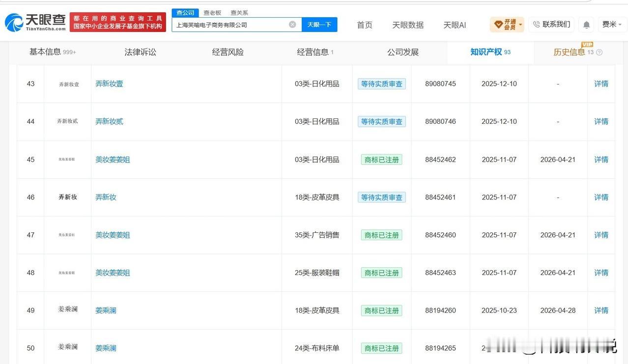Click 商标已注册 status tag in row 45
Image resolution: width=628 pixels, height=364 pixels.
click(382, 160)
